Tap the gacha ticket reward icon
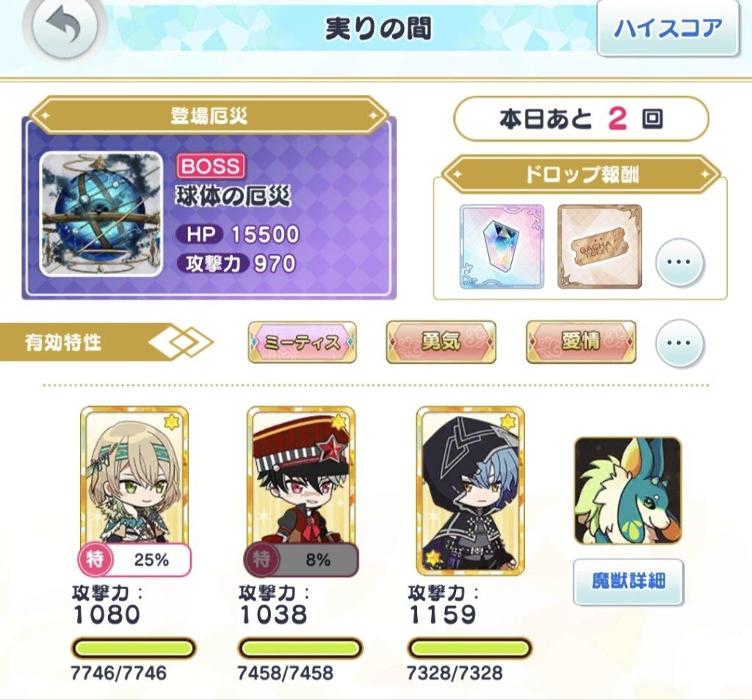The image size is (752, 700). (x=599, y=247)
